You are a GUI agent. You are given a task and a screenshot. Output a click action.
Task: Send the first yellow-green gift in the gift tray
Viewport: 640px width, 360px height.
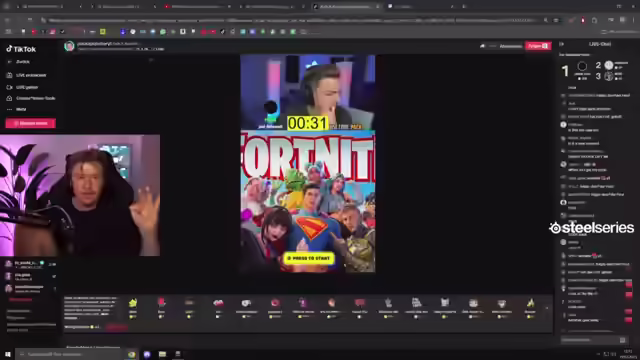coord(133,307)
